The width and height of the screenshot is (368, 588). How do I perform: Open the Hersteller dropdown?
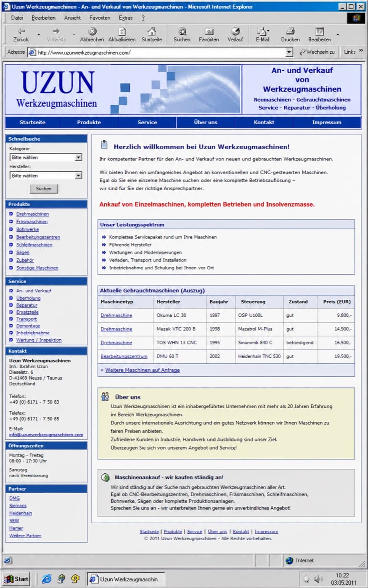pos(46,176)
